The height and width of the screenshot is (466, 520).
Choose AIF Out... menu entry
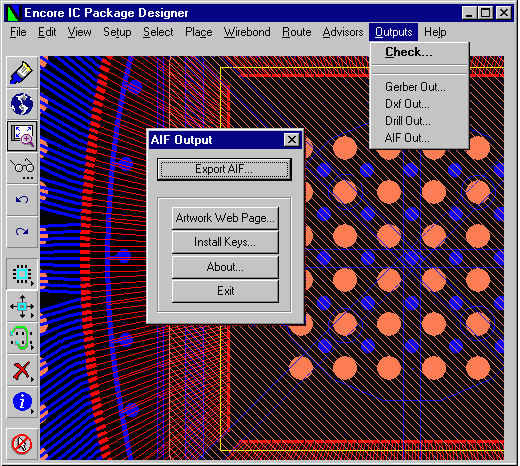click(420, 138)
